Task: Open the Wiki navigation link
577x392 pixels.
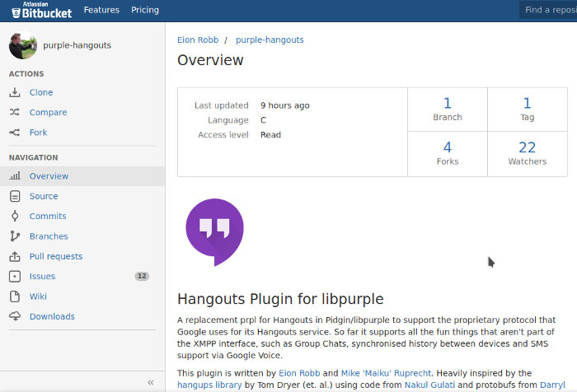Action: click(38, 296)
